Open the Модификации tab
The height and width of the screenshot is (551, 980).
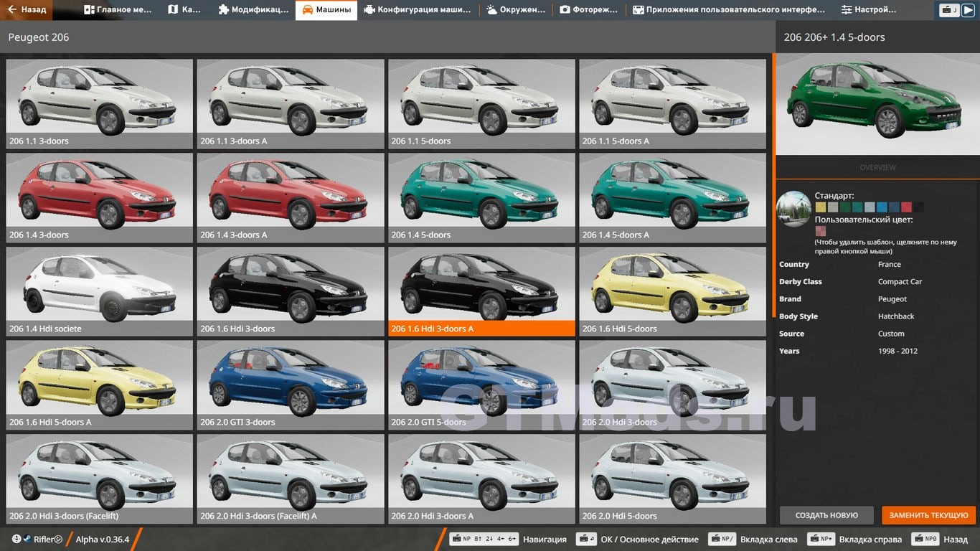[x=253, y=10]
